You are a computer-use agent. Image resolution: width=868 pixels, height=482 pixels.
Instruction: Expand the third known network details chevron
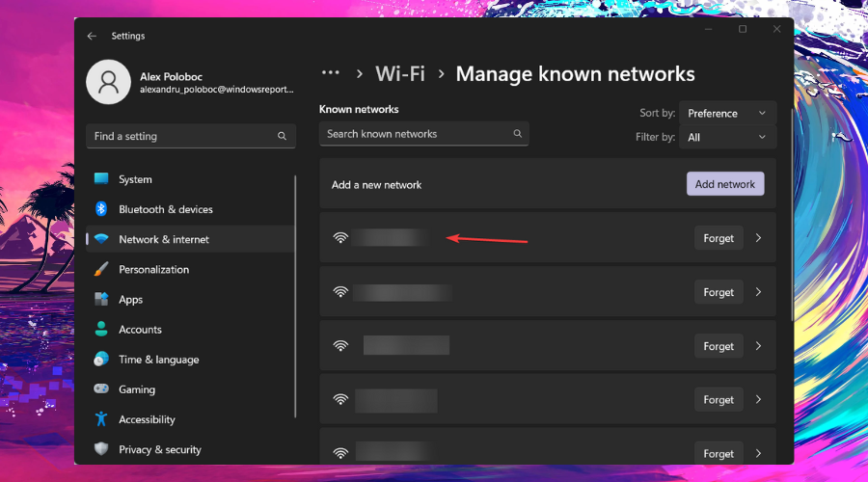(758, 346)
